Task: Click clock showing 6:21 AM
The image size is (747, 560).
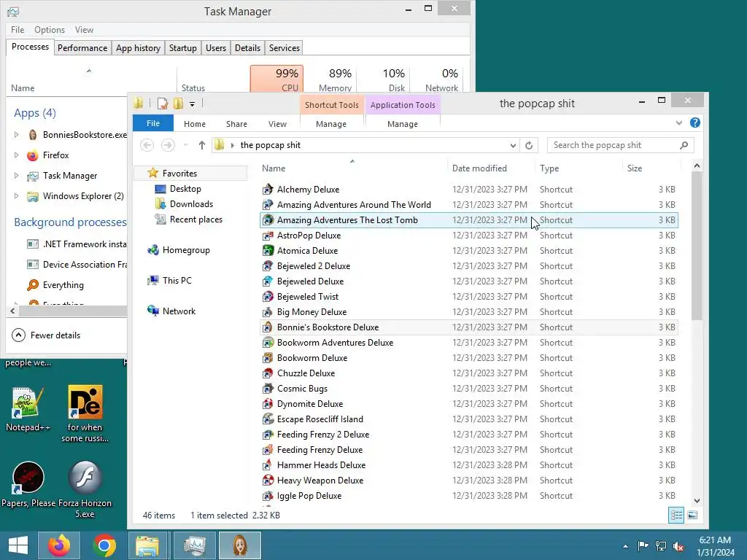Action: (x=715, y=540)
